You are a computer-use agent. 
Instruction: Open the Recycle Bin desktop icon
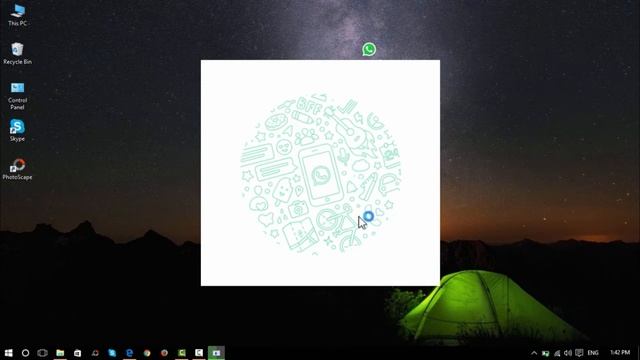tap(18, 53)
